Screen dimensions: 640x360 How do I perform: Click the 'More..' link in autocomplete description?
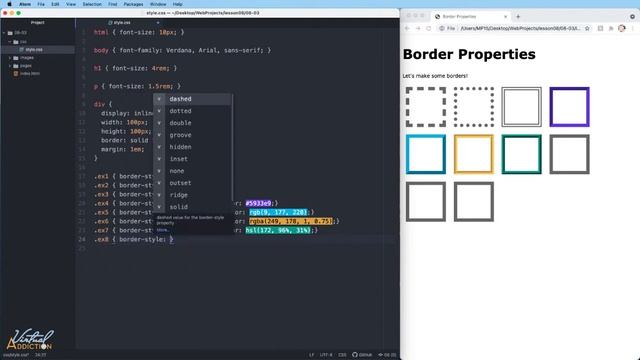tap(162, 230)
